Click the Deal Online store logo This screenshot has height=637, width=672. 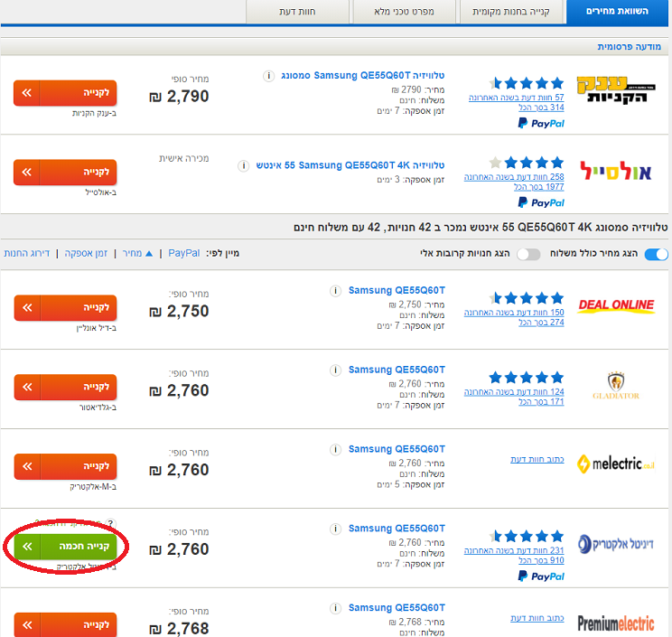(616, 305)
